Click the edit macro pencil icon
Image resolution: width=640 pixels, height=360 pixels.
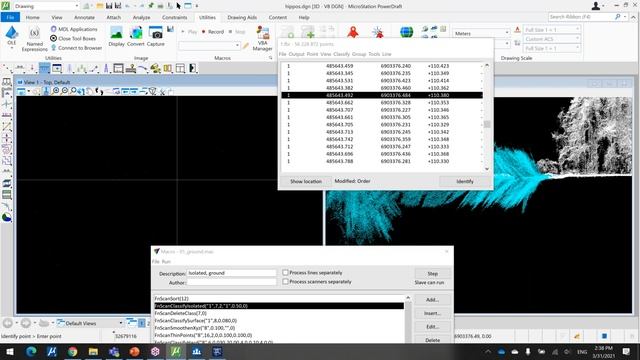click(246, 46)
